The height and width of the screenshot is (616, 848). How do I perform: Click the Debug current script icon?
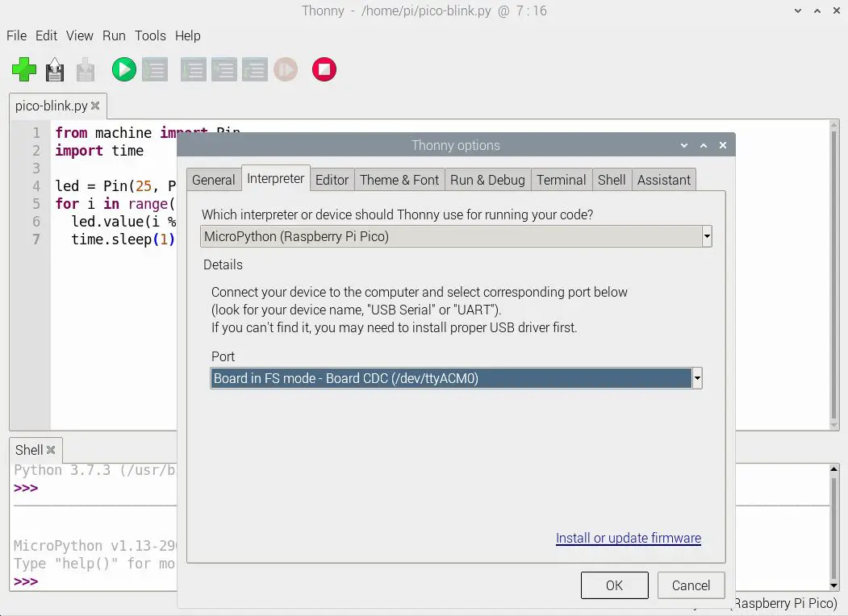click(154, 69)
